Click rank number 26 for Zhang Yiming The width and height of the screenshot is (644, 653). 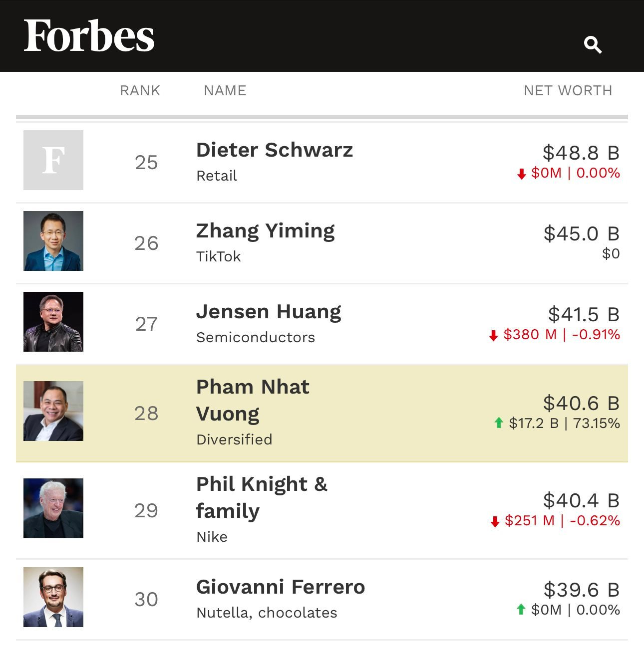coord(146,243)
